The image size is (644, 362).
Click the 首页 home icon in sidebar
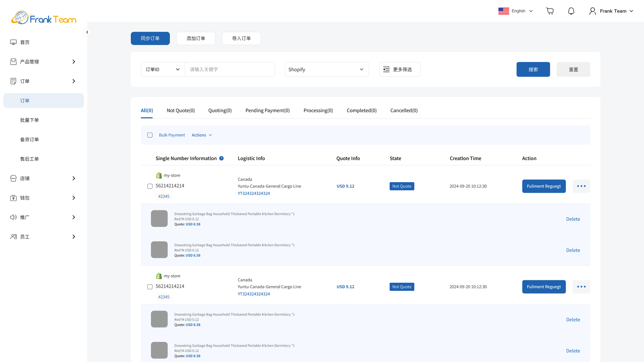13,42
